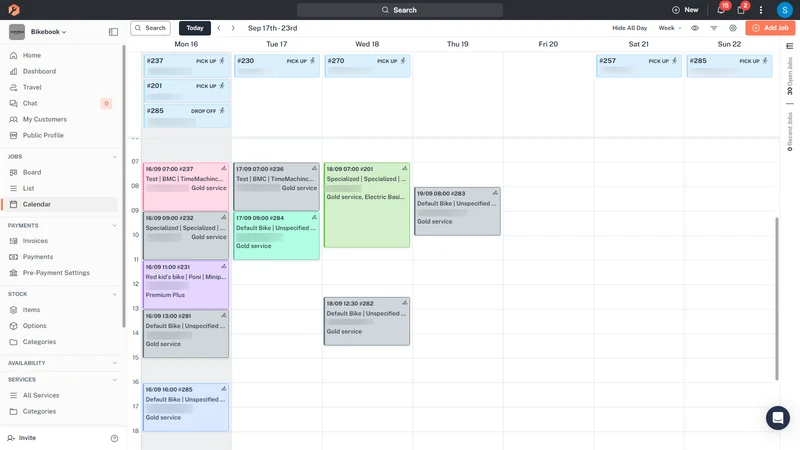Click the Travel sidebar icon
The height and width of the screenshot is (450, 800).
coord(13,87)
